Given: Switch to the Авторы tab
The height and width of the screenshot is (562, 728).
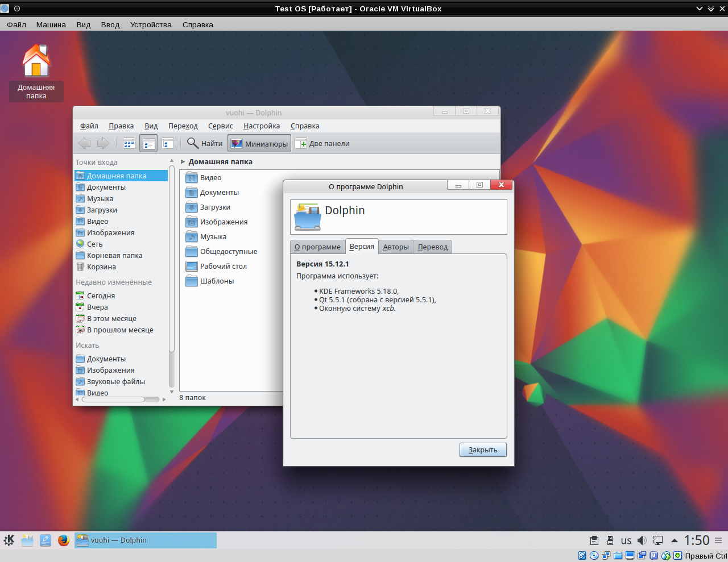Looking at the screenshot, I should pos(396,247).
